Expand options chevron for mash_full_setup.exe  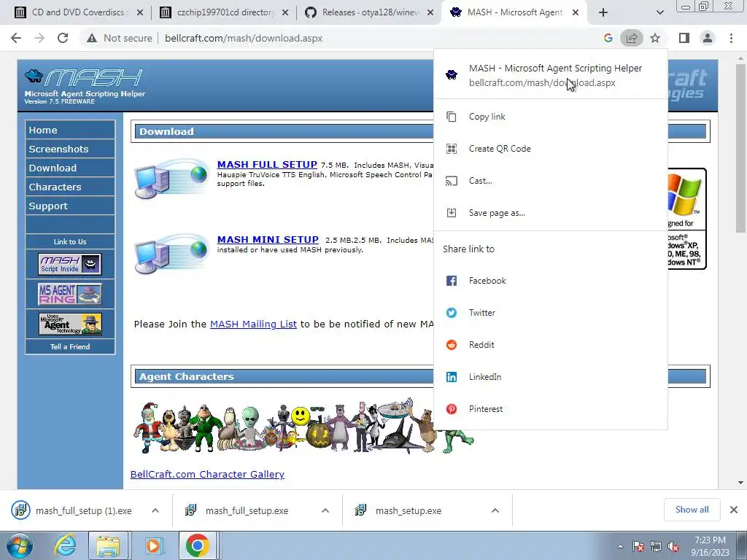[325, 510]
